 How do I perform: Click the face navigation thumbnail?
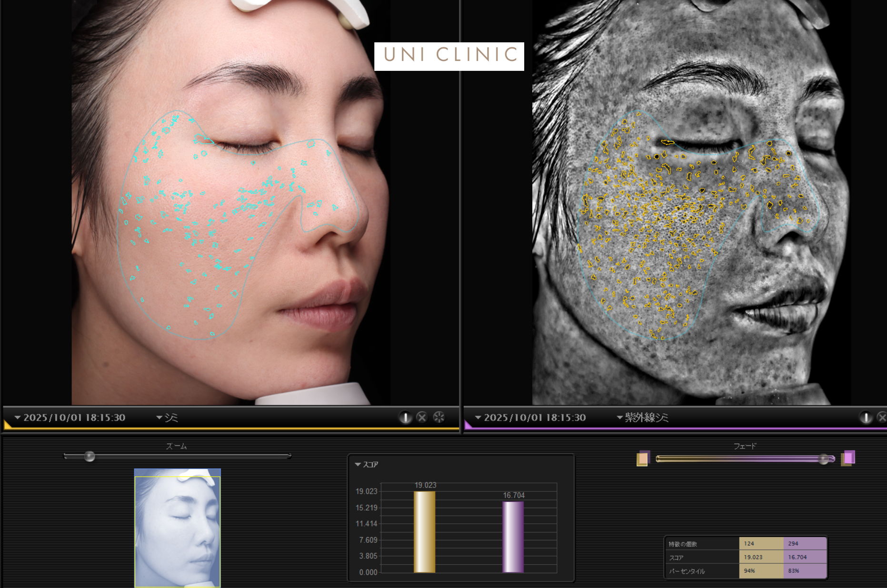coord(177,528)
